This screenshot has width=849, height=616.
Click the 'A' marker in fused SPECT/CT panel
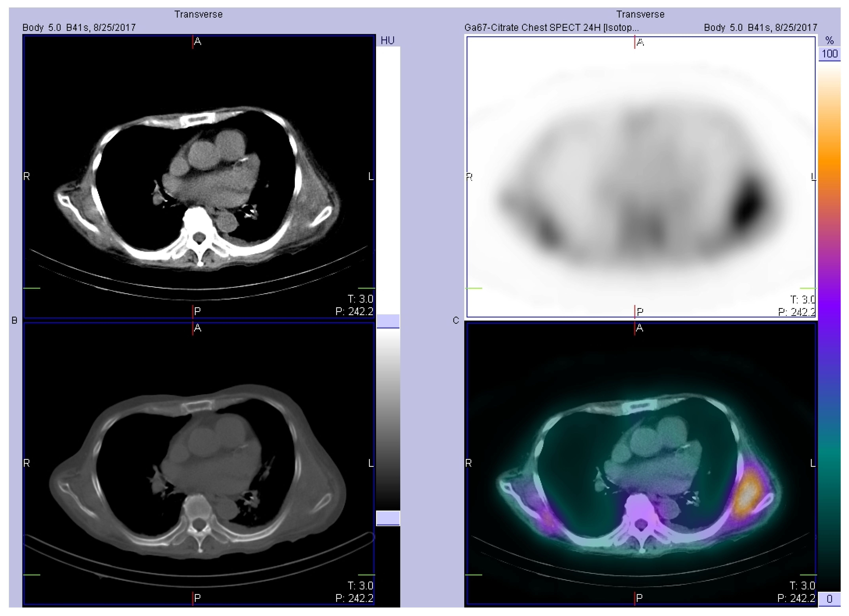(x=639, y=328)
